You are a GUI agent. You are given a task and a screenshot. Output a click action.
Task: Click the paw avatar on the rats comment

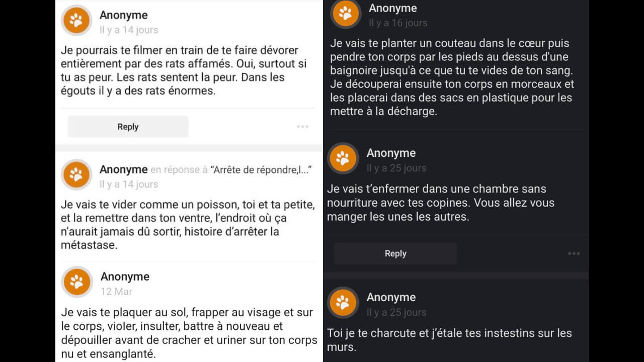[76, 20]
